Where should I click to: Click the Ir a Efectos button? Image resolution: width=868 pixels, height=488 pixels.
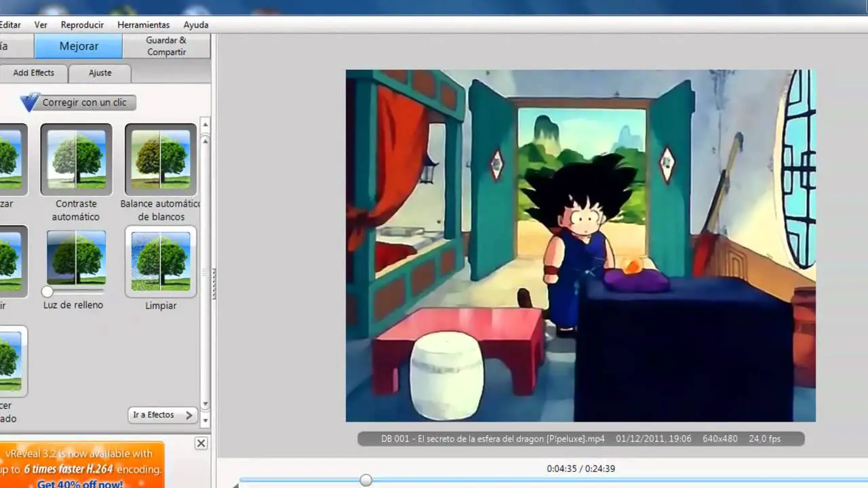click(x=163, y=415)
